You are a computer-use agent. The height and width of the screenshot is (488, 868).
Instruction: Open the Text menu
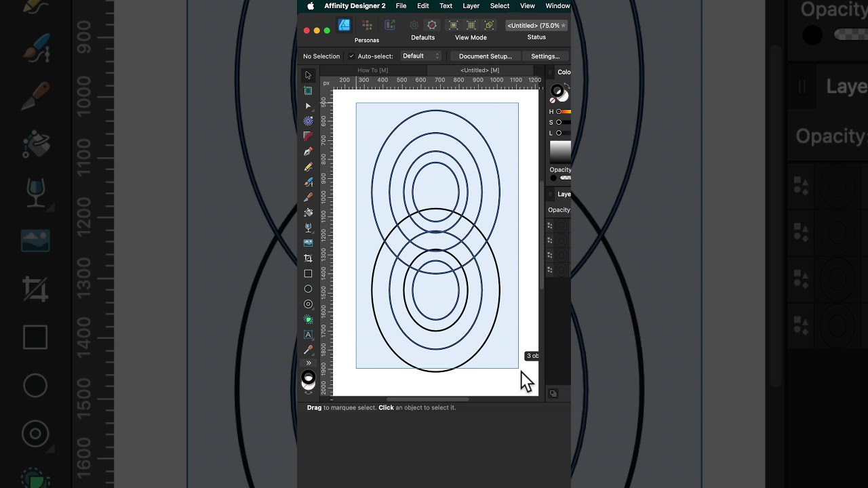coord(446,6)
